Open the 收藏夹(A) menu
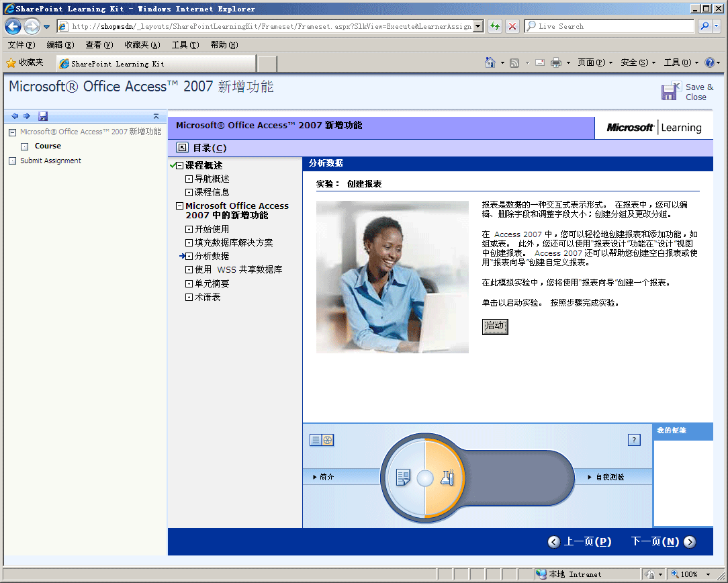 point(142,45)
